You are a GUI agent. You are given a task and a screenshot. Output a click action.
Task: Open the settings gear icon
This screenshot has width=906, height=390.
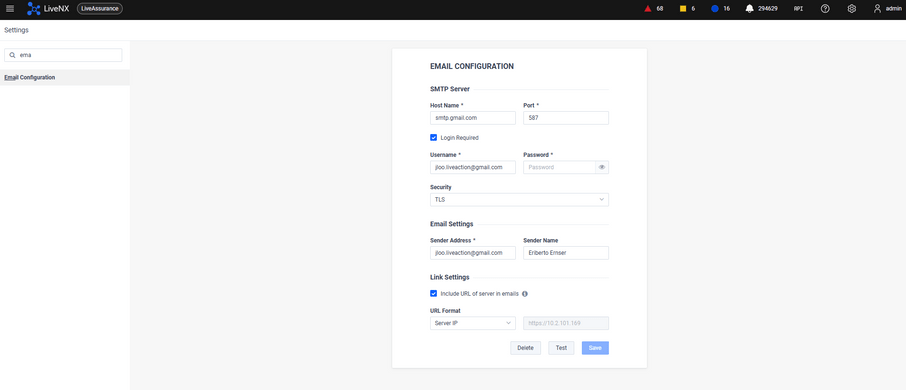851,9
